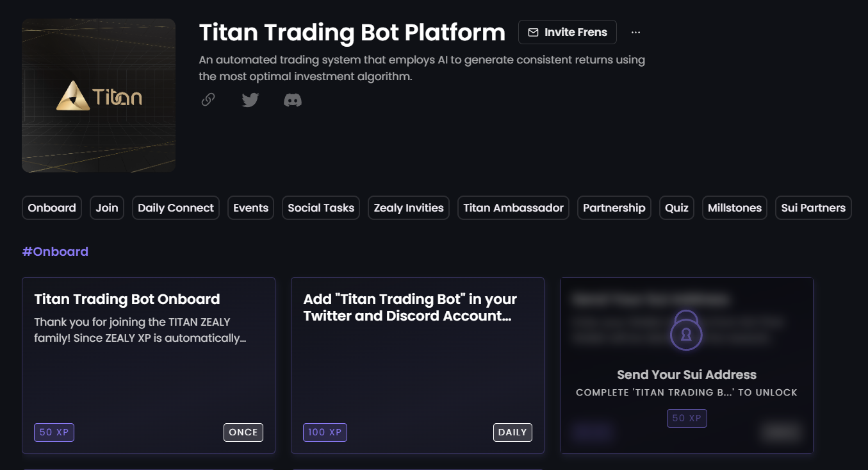Open the Zealy Invities category
The image size is (868, 470).
tap(408, 207)
